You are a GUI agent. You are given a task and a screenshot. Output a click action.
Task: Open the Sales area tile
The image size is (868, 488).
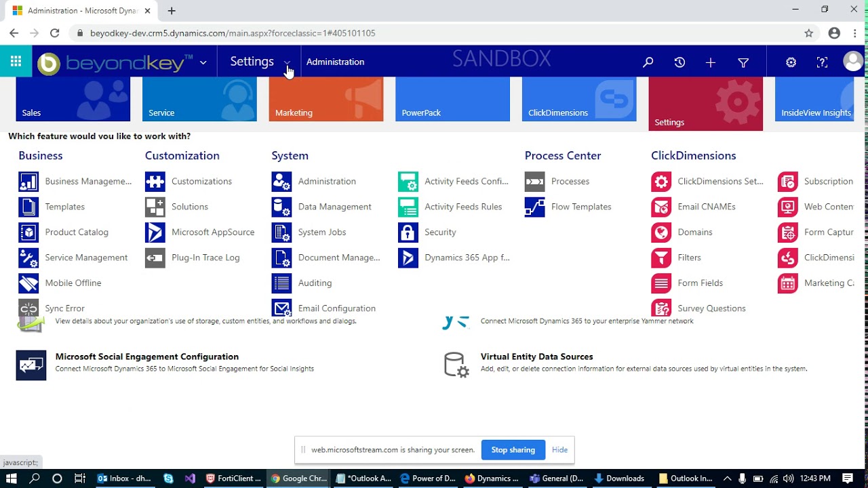pyautogui.click(x=73, y=99)
